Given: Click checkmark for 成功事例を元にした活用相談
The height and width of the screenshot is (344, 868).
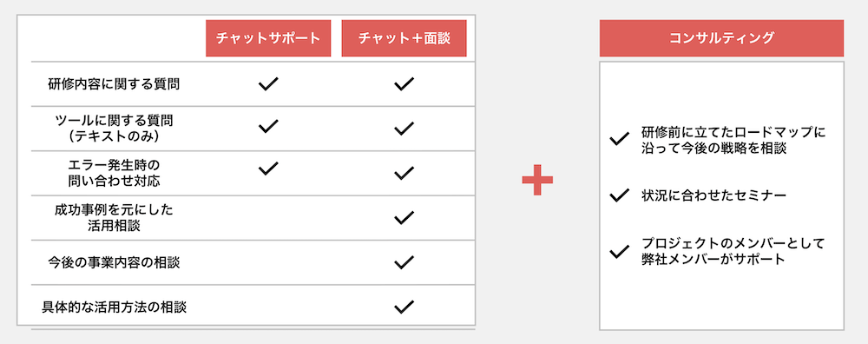Looking at the screenshot, I should point(404,217).
